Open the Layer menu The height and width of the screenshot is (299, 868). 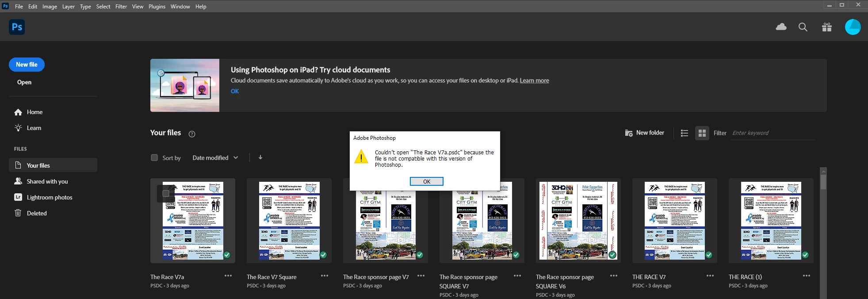69,7
